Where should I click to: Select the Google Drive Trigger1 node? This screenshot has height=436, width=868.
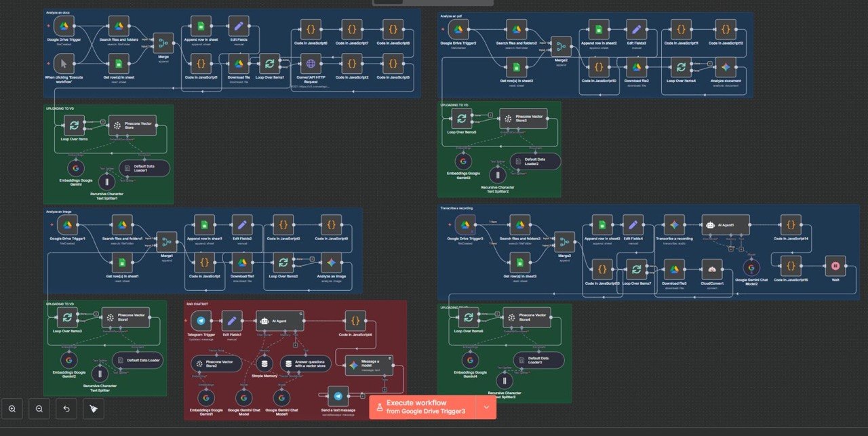[66, 224]
